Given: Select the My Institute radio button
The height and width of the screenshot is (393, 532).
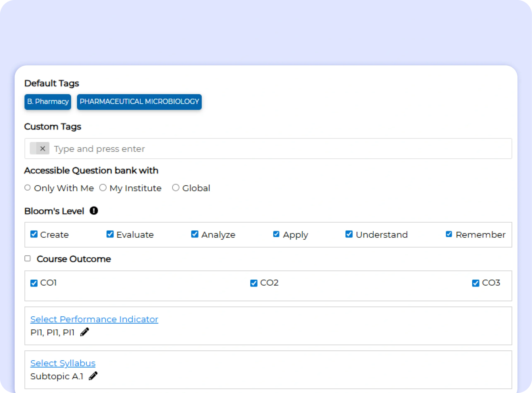Looking at the screenshot, I should pos(103,188).
